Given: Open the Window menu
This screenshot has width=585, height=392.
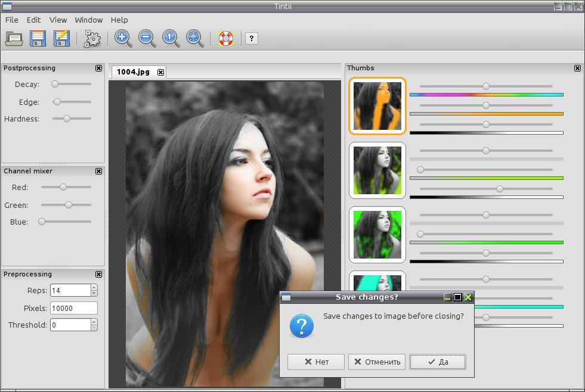Looking at the screenshot, I should 88,20.
